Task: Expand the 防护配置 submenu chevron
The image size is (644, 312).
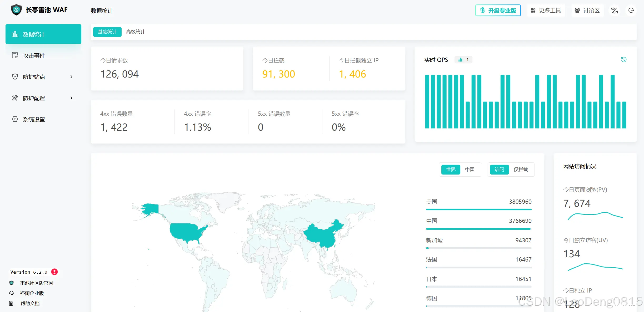Action: pyautogui.click(x=71, y=98)
